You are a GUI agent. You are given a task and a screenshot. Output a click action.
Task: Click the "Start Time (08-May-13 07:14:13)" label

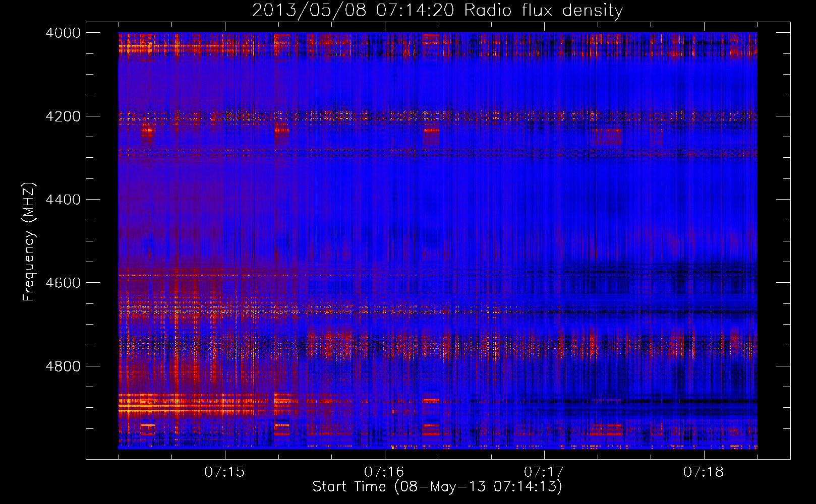pos(437,487)
